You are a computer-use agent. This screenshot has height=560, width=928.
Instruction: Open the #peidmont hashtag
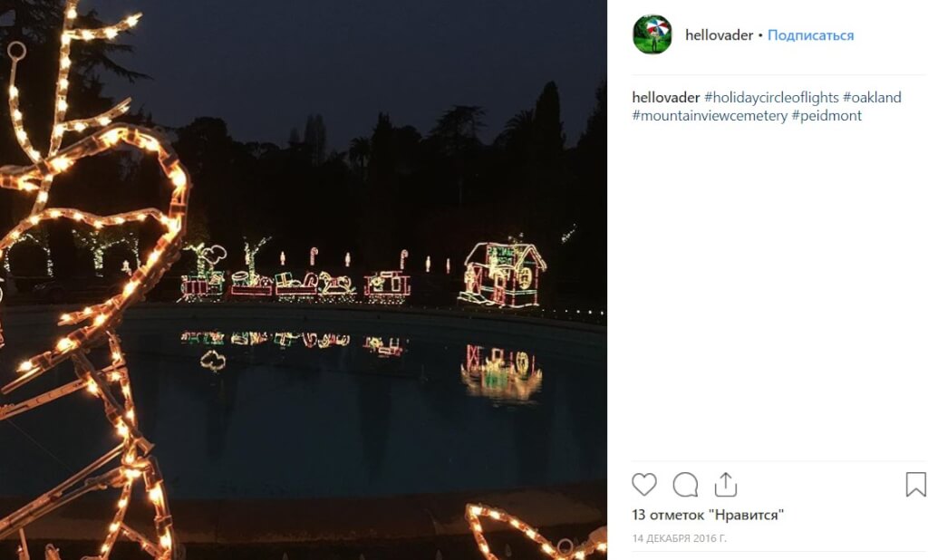click(826, 116)
